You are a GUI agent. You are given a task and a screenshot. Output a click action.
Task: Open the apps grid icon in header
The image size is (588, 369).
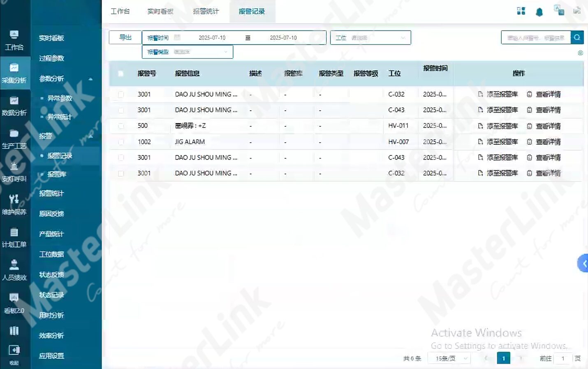coord(521,11)
